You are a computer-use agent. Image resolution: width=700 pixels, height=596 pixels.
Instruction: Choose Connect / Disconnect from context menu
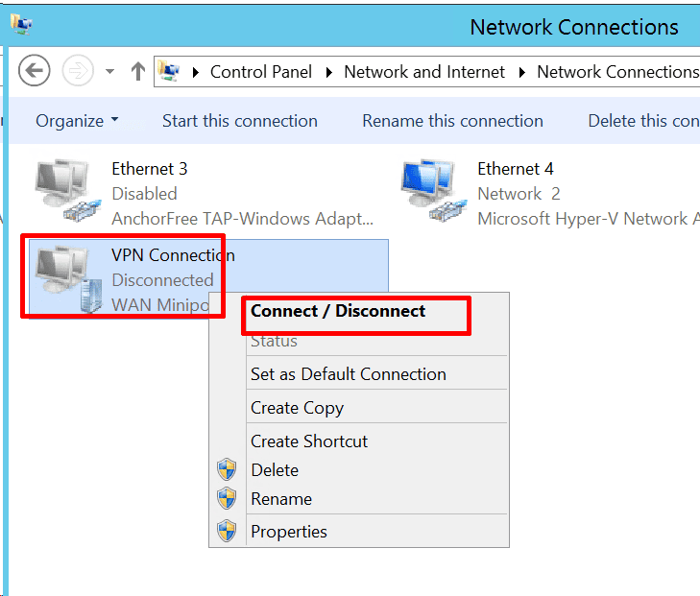[x=337, y=311]
